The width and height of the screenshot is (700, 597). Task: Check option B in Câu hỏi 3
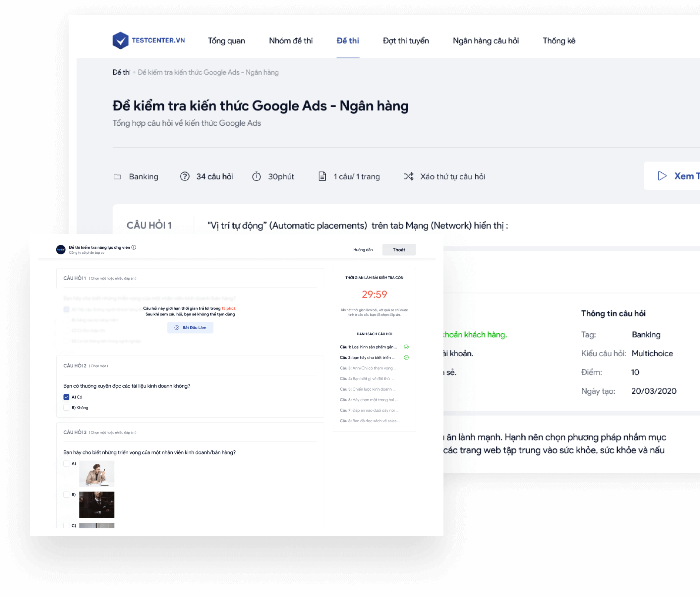pos(66,495)
